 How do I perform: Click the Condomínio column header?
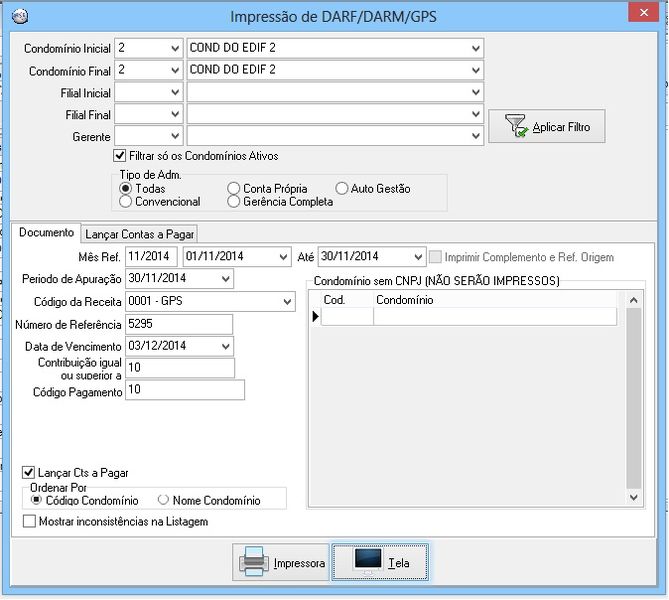[x=495, y=300]
